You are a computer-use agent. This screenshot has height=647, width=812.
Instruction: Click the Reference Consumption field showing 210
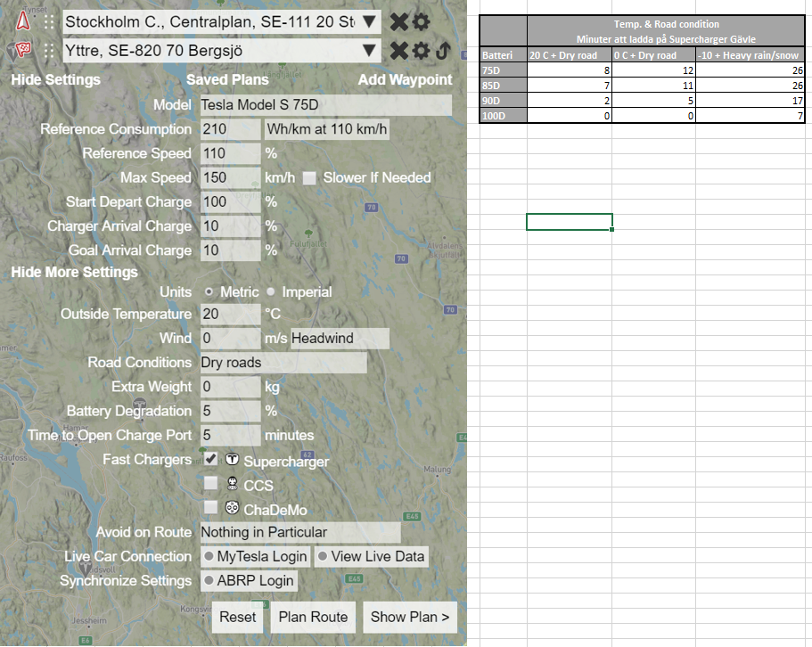pyautogui.click(x=231, y=129)
